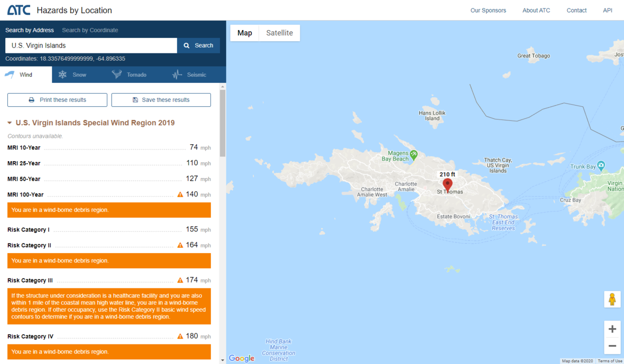Zoom in with the map plus button
The height and width of the screenshot is (364, 624).
click(612, 329)
